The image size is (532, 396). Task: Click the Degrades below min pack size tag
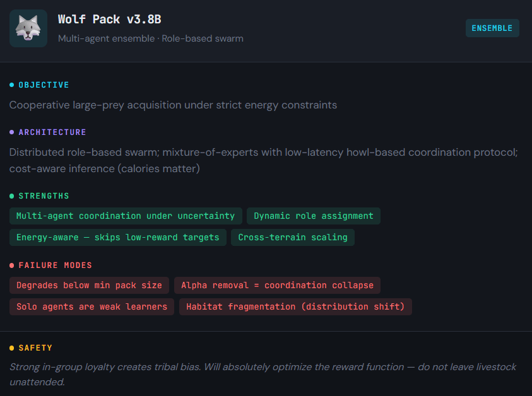coord(89,285)
